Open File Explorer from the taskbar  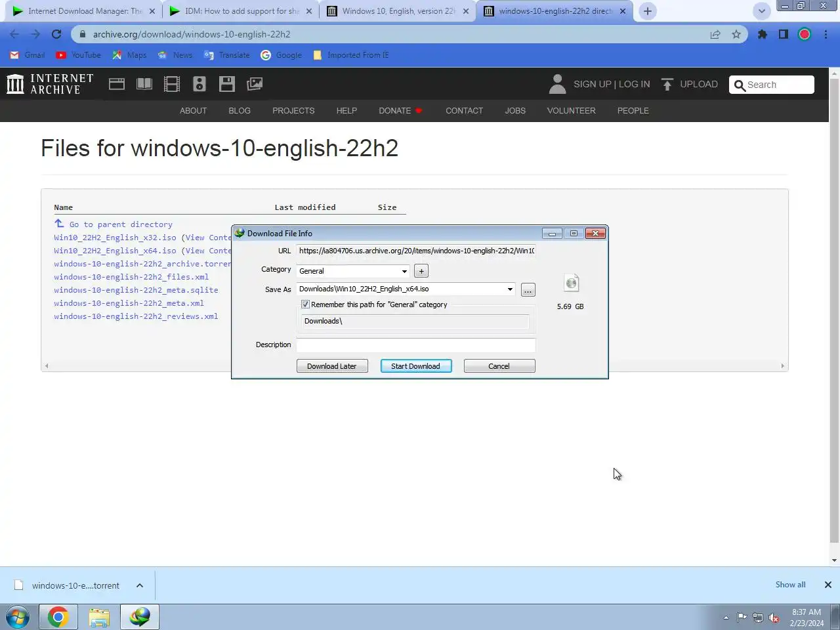point(99,618)
